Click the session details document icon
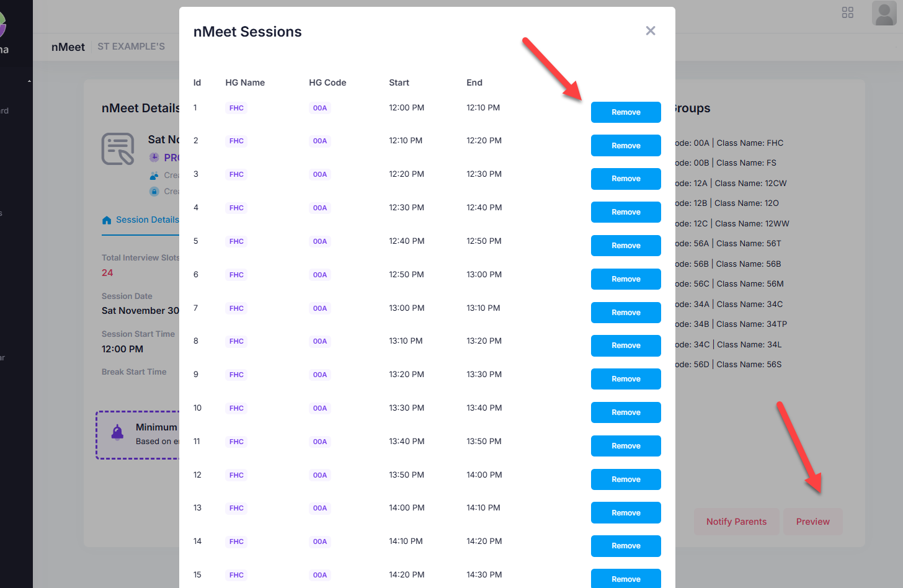This screenshot has width=903, height=588. pos(118,149)
